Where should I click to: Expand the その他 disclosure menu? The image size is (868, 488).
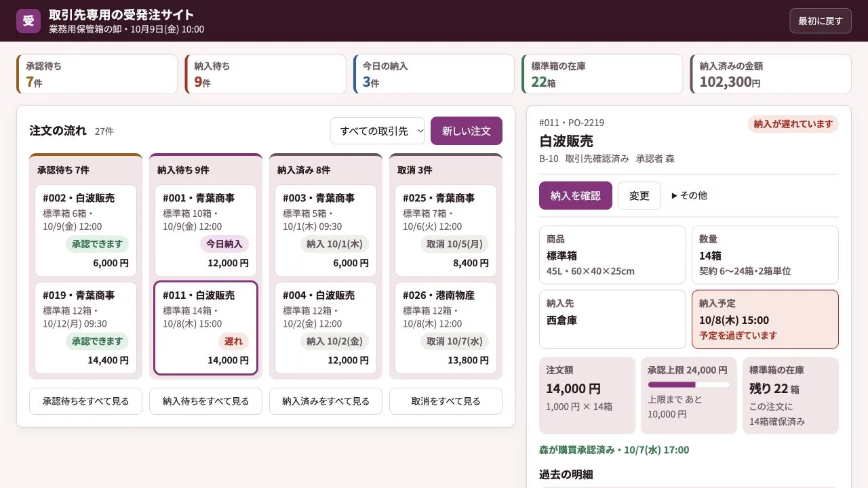tap(689, 195)
